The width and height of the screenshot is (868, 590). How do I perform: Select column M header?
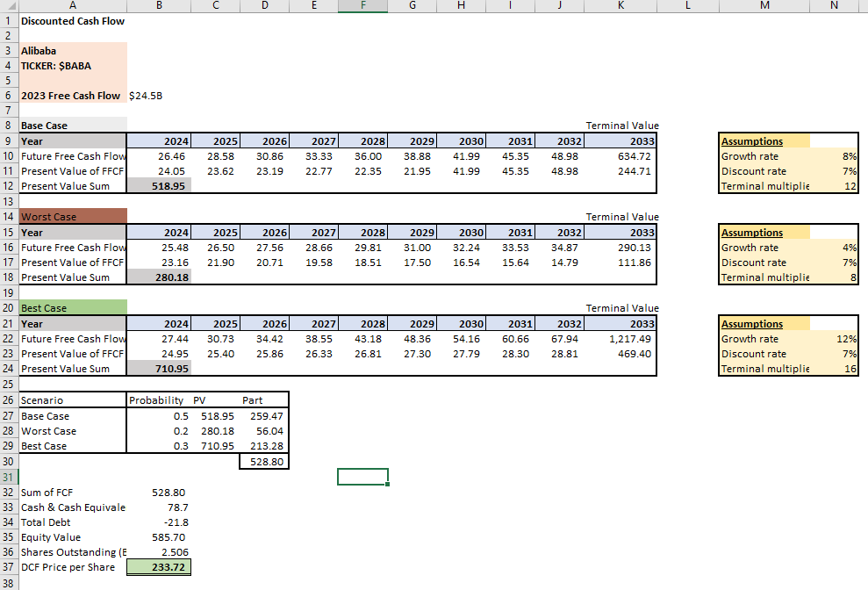764,5
